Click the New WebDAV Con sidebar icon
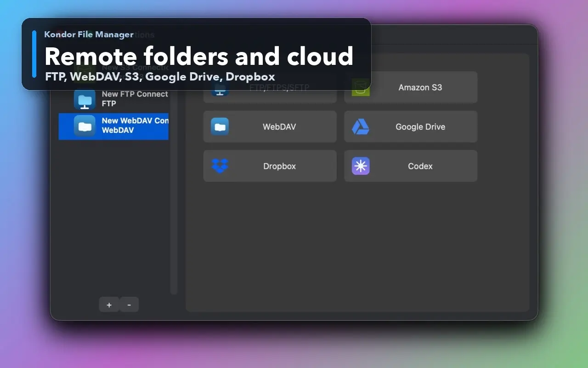 point(85,126)
